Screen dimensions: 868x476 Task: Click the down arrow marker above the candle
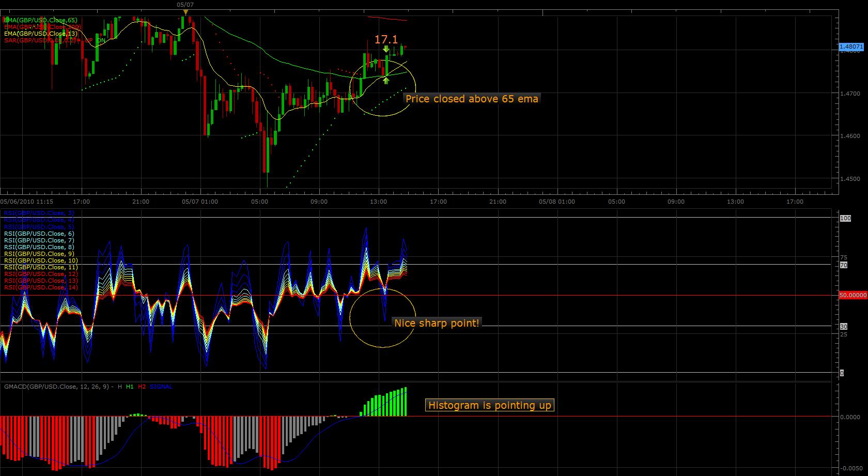[x=386, y=49]
